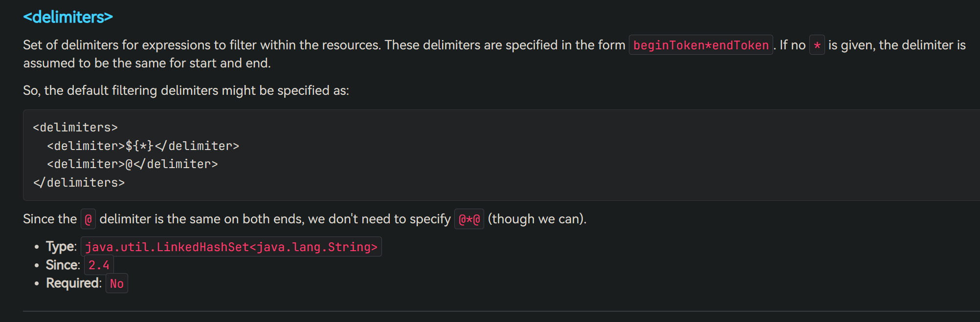The width and height of the screenshot is (980, 322).
Task: Click the <delimiters> section heading
Action: coord(68,17)
